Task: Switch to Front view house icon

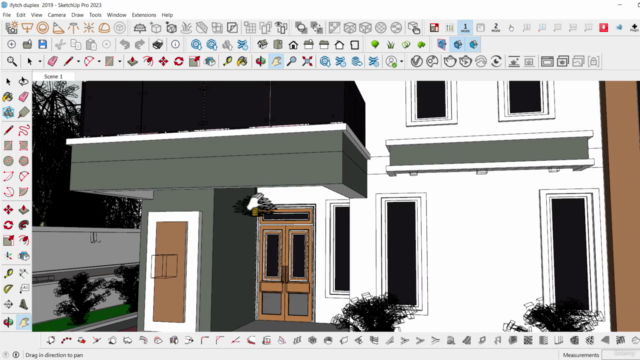Action: click(293, 44)
